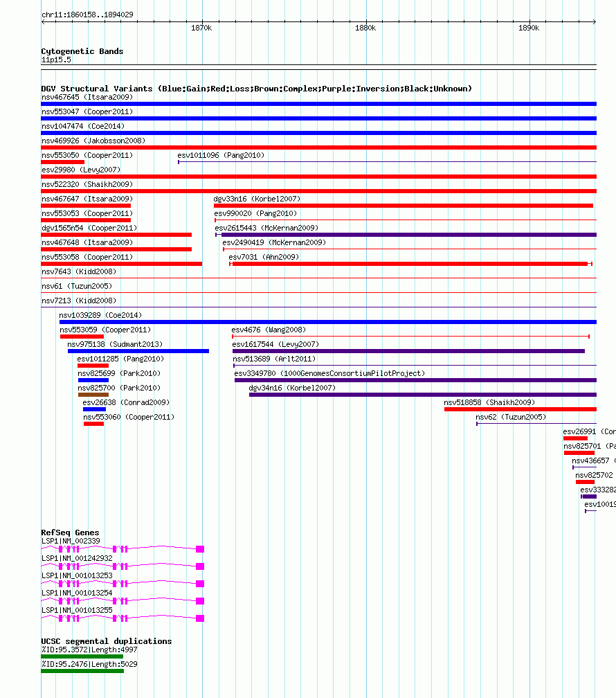Click the esv1011285 (Pang2010) label
616x698 pixels.
pyautogui.click(x=120, y=359)
